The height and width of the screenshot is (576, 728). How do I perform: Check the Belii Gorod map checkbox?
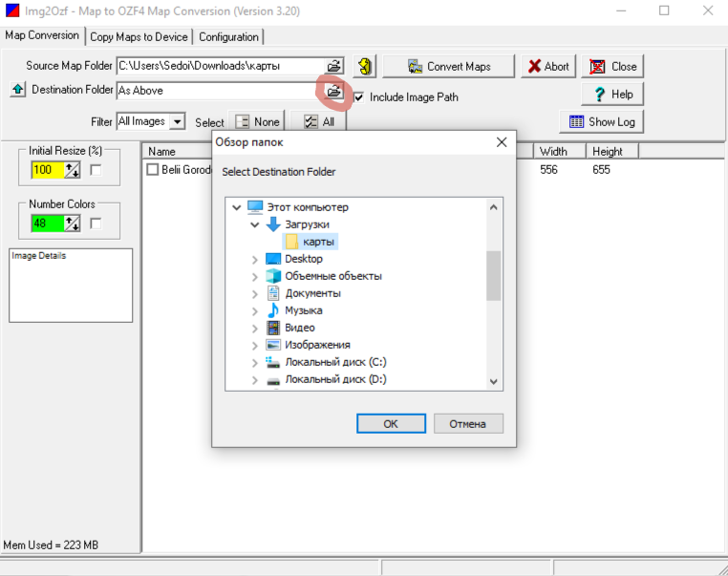coord(152,170)
